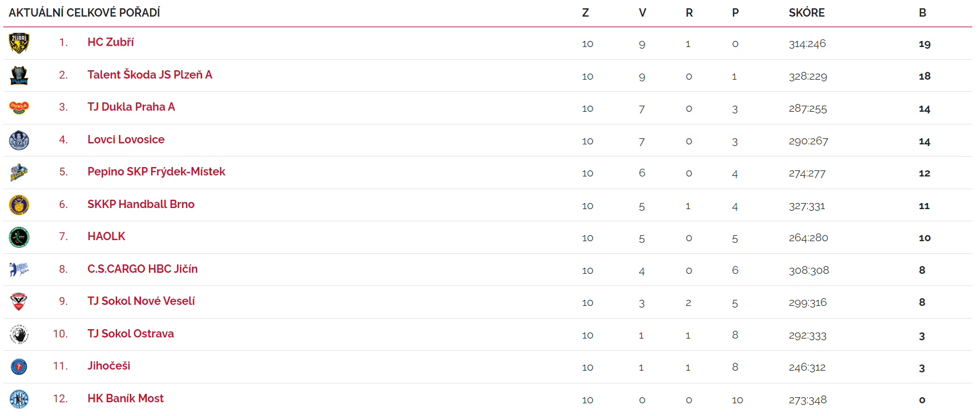Click the B points column header
980x416 pixels.
(x=922, y=13)
